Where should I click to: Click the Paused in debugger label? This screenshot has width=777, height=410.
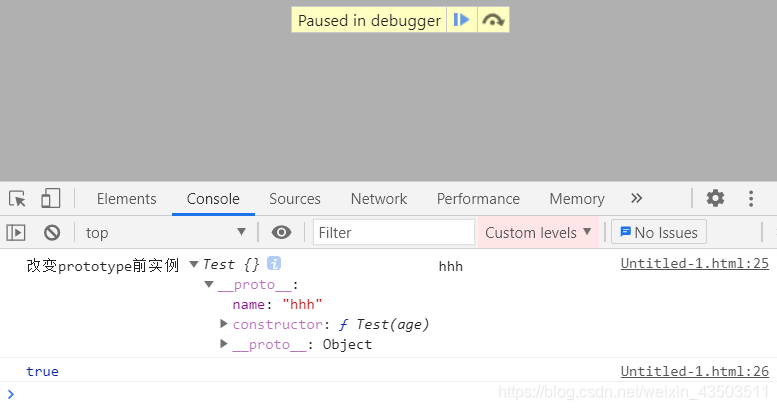(x=369, y=20)
